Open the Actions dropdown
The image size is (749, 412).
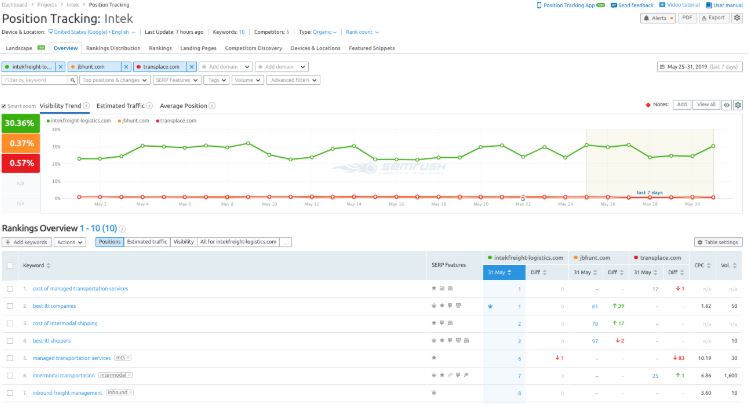click(70, 242)
